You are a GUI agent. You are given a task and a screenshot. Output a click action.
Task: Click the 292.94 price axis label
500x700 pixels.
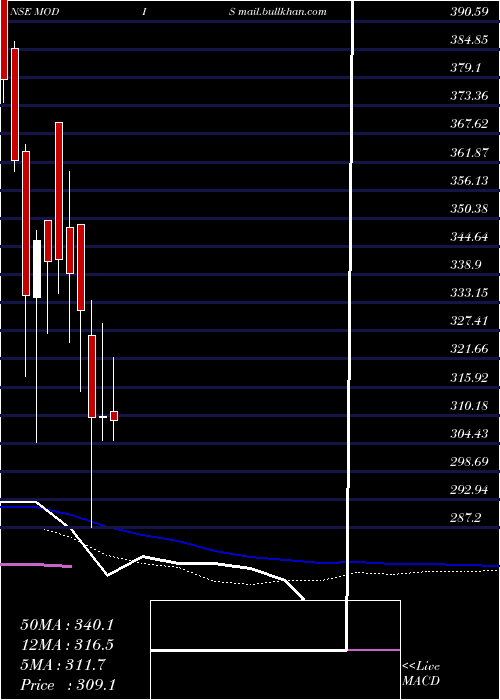pyautogui.click(x=469, y=490)
